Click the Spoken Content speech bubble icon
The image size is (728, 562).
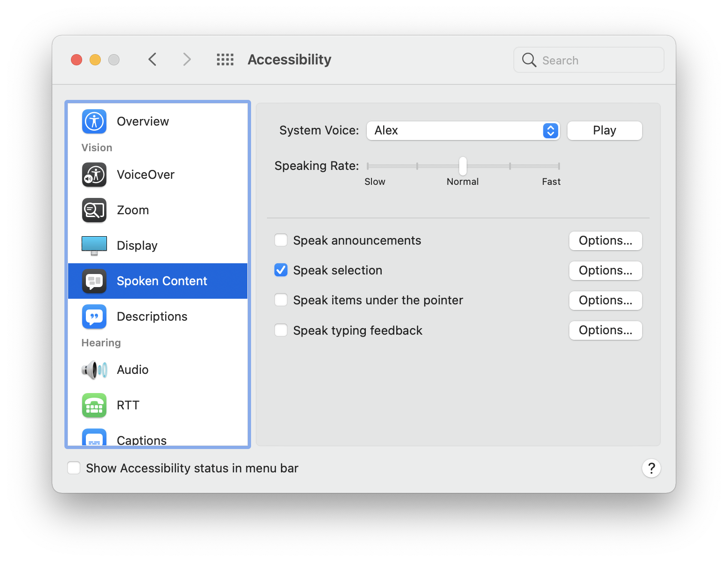point(94,281)
